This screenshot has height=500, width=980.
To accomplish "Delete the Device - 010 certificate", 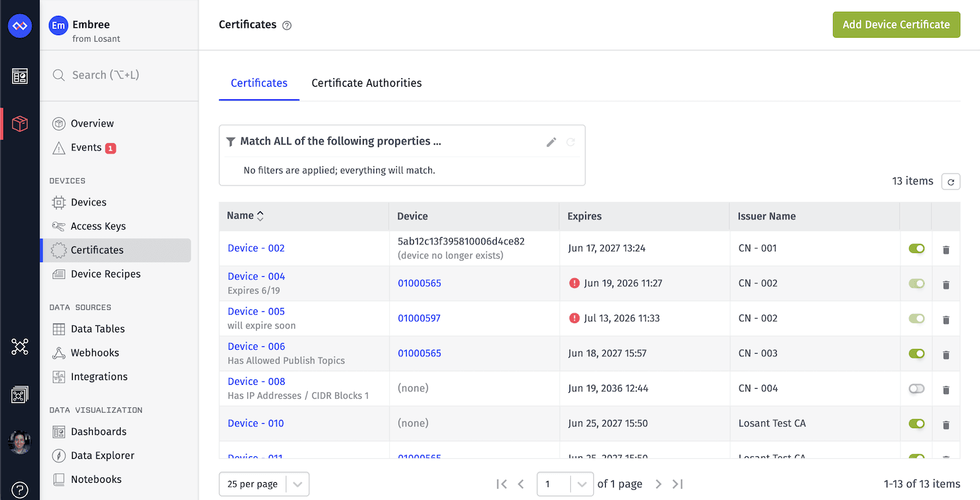I will (x=946, y=425).
